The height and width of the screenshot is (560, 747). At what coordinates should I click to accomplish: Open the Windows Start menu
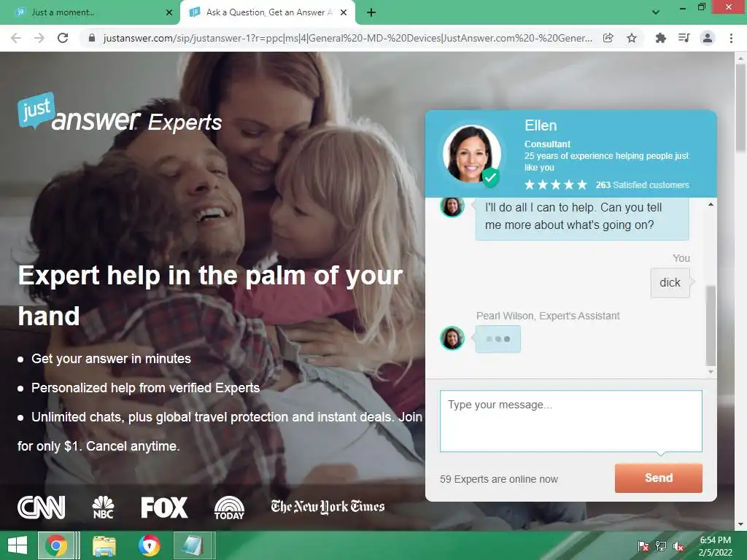[18, 545]
